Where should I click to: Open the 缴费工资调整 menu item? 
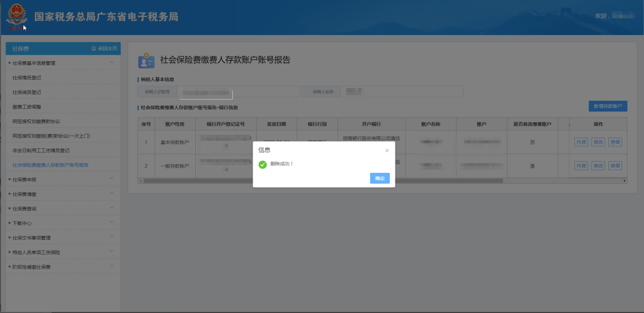click(x=26, y=107)
